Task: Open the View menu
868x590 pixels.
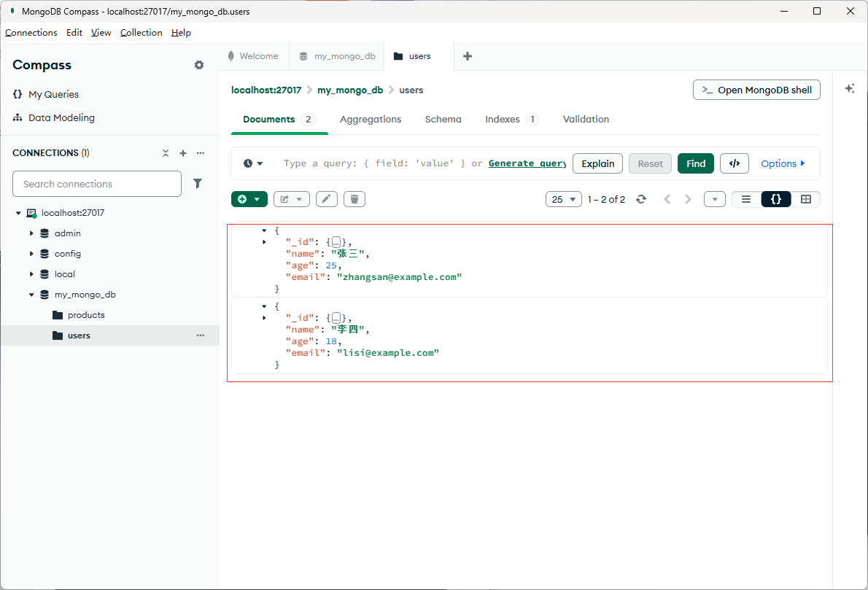Action: click(101, 32)
